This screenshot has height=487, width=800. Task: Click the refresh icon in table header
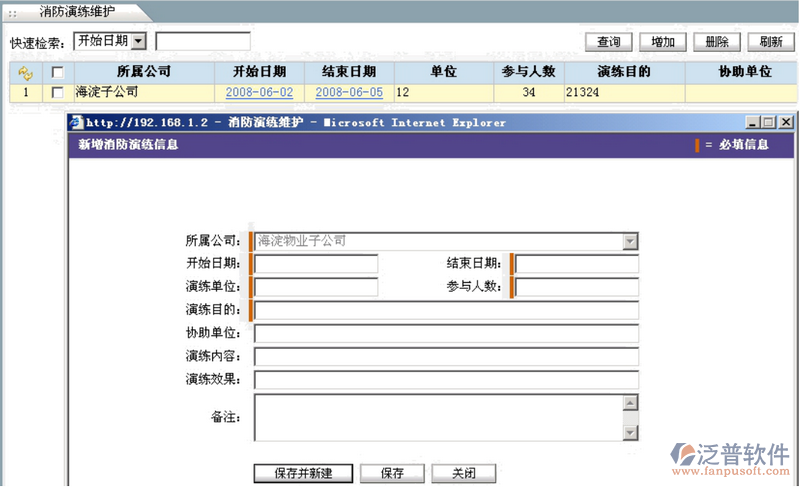coord(26,72)
